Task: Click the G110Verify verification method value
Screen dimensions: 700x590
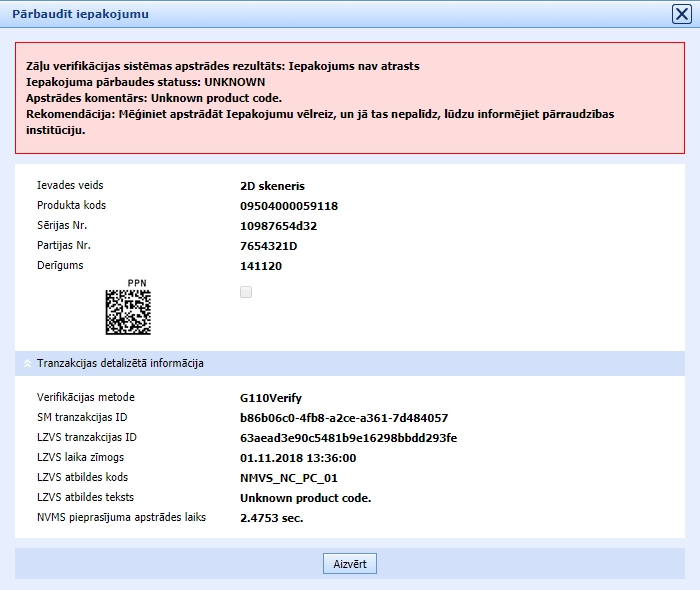Action: (271, 398)
